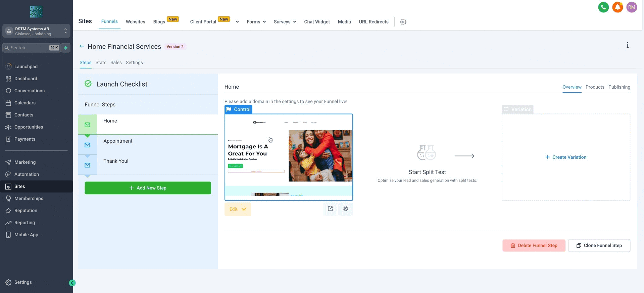Image resolution: width=644 pixels, height=293 pixels.
Task: Open the Blogs tab
Action: [159, 22]
